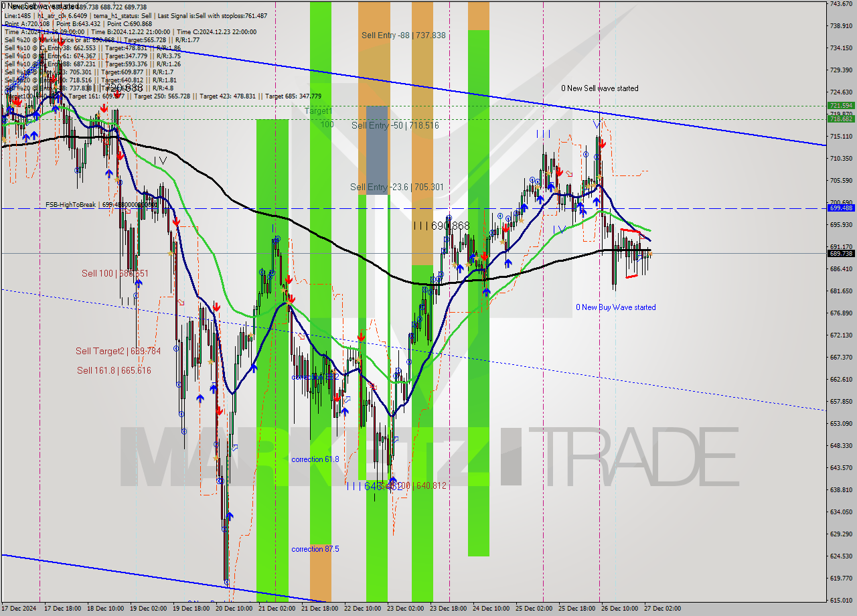Click the 25 Dec 18:00 time axis label
This screenshot has width=857, height=616.
tap(576, 609)
